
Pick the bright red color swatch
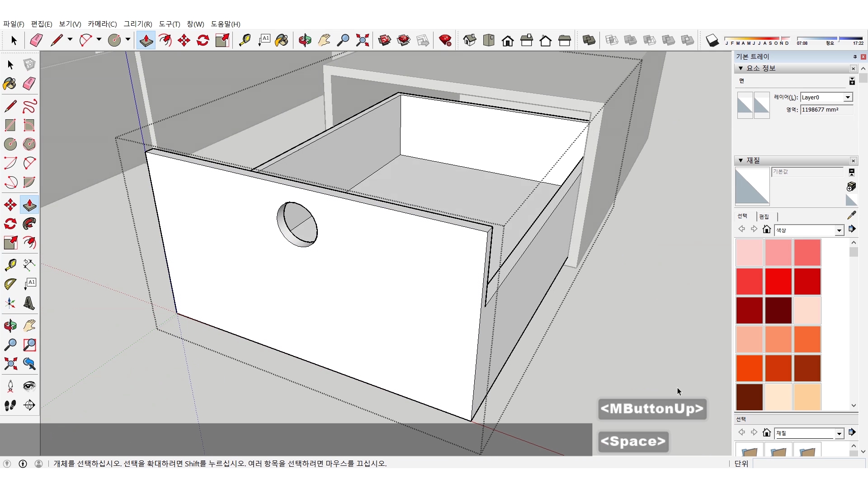coord(778,281)
